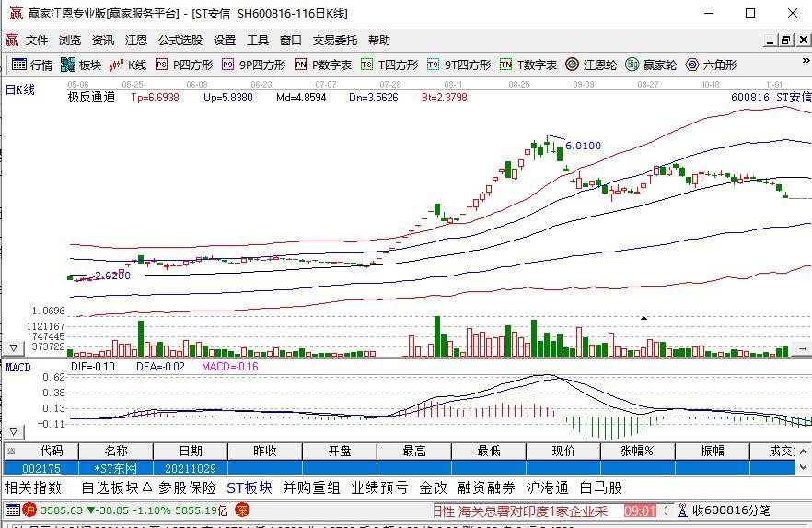Switch to 白马股 tab
This screenshot has height=528, width=812.
tap(600, 487)
